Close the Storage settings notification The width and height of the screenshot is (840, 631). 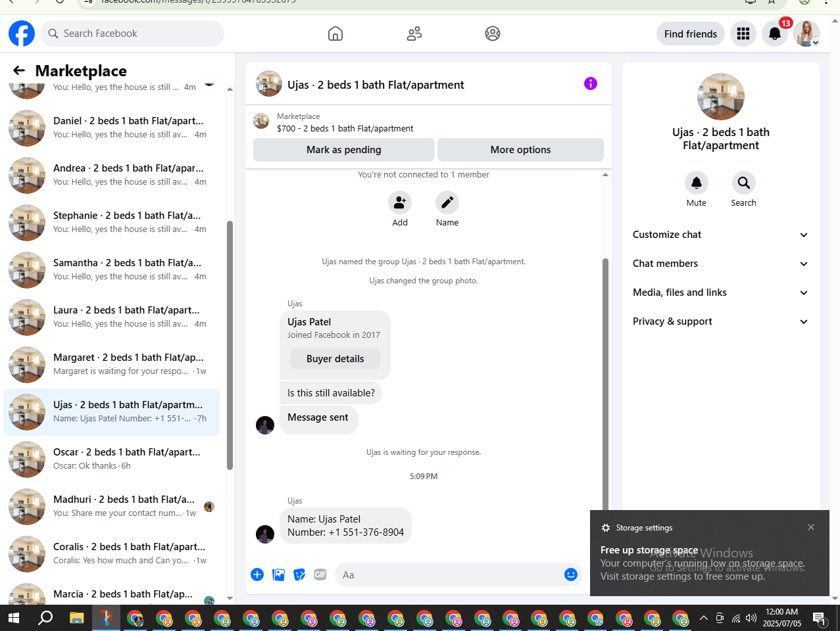point(811,527)
